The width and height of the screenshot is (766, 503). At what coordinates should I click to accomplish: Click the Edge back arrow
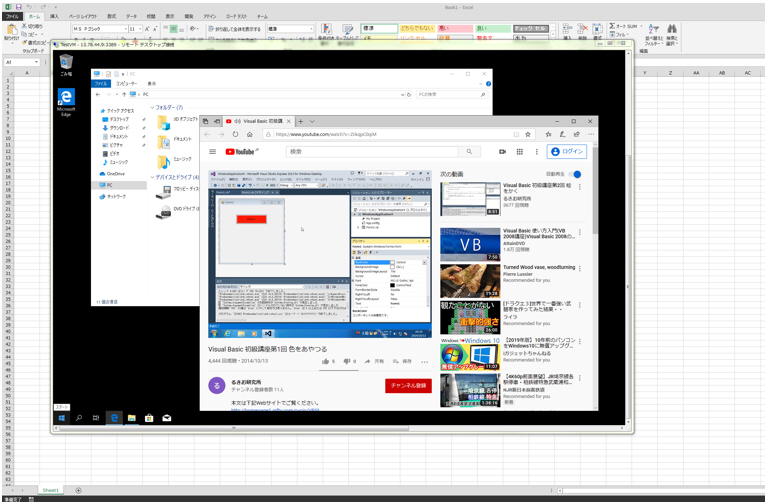point(207,134)
